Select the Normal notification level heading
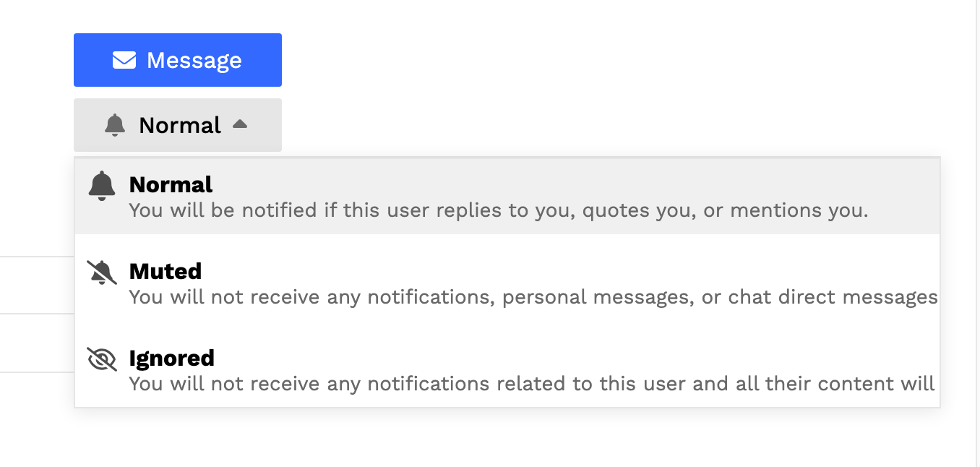This screenshot has width=980, height=467. (171, 184)
